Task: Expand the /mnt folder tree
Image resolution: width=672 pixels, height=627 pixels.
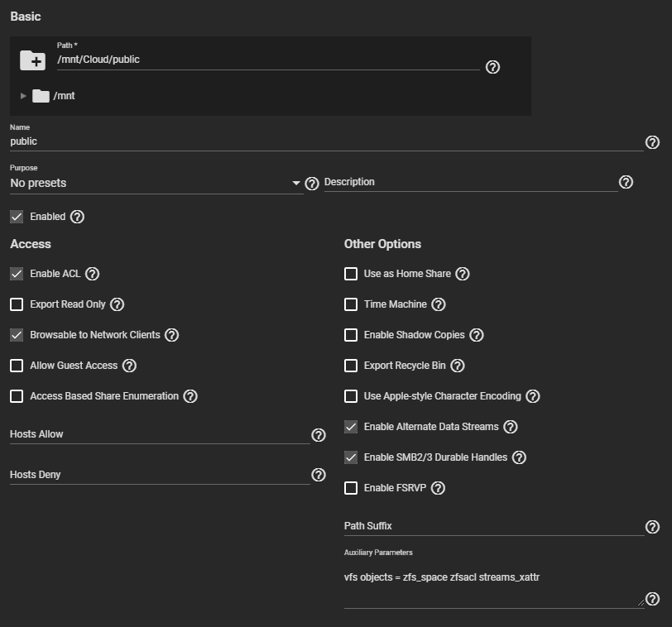Action: (23, 96)
